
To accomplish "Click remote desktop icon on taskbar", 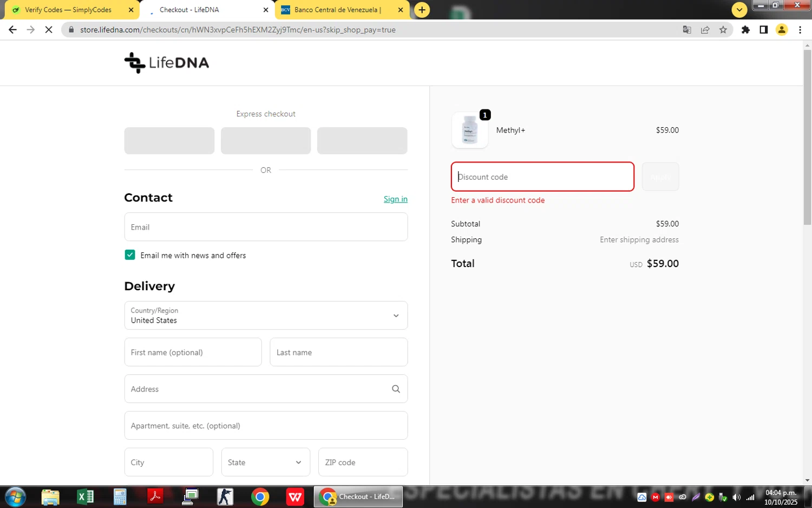I will (x=191, y=497).
